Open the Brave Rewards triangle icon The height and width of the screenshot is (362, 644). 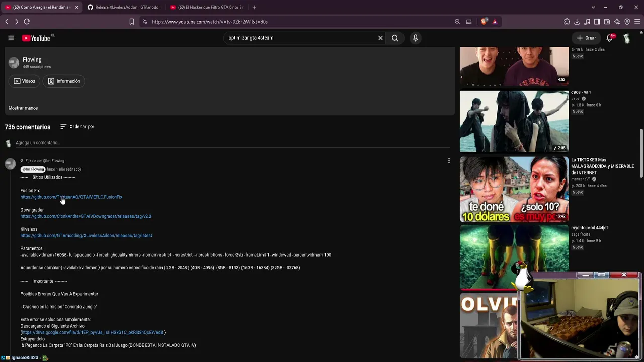tap(495, 22)
